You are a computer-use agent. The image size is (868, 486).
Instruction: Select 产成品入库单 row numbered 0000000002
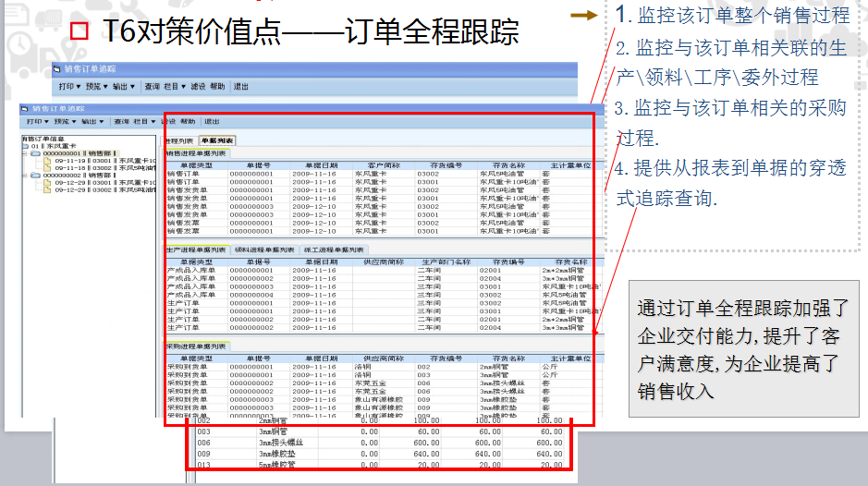coord(383,278)
